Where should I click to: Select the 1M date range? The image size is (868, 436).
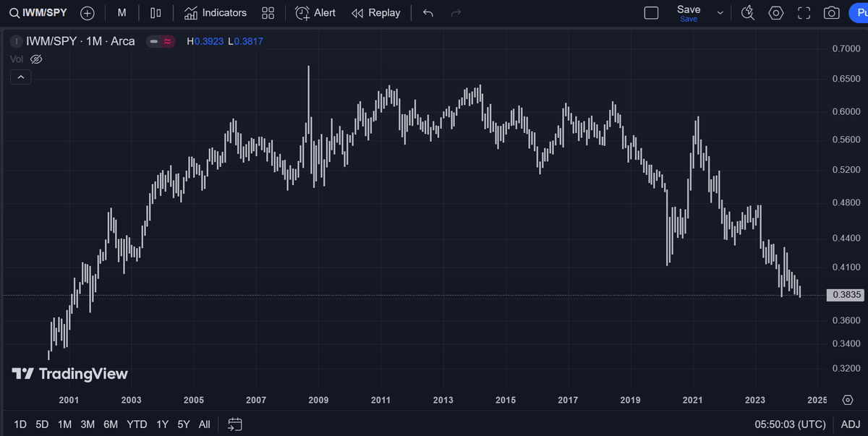[x=65, y=424]
